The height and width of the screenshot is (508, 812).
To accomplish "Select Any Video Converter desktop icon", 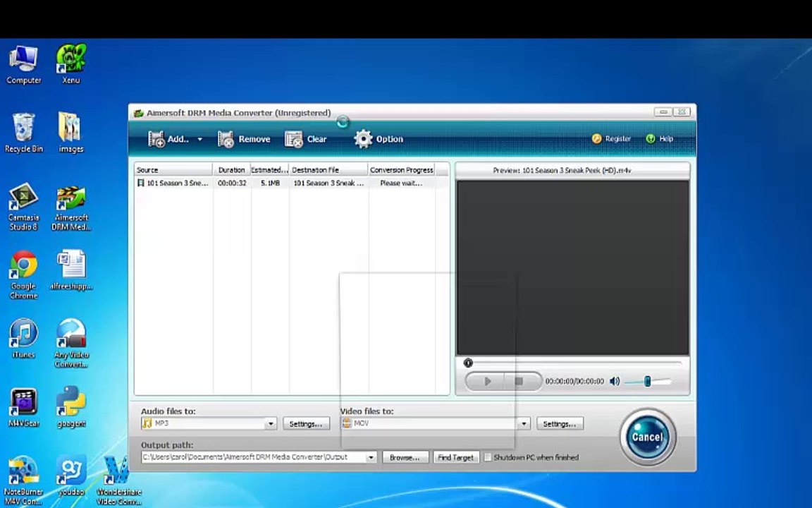I will point(71,343).
